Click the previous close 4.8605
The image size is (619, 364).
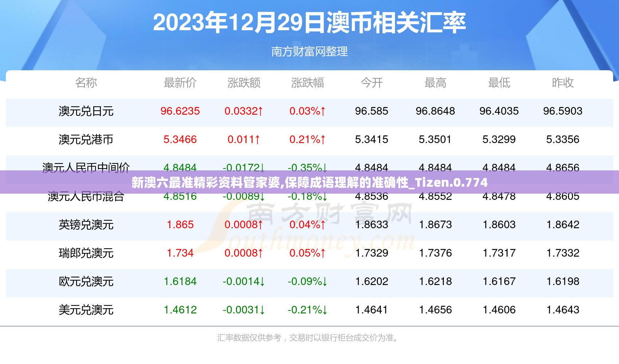point(563,197)
